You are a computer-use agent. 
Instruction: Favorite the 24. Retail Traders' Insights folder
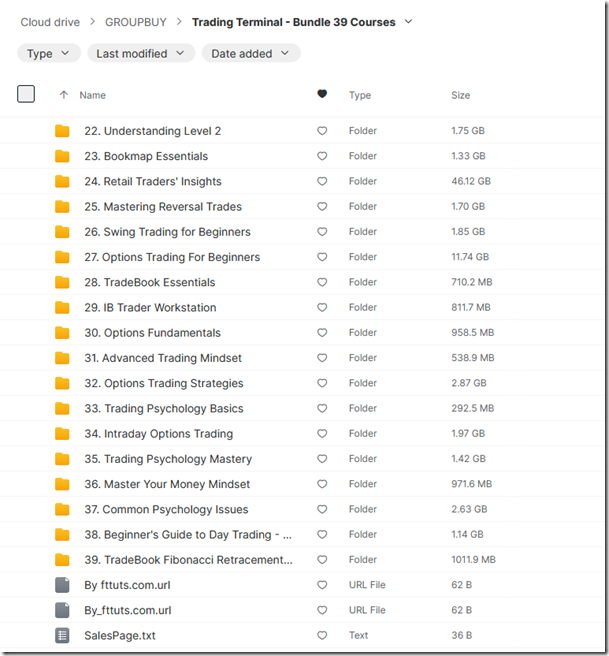[322, 181]
